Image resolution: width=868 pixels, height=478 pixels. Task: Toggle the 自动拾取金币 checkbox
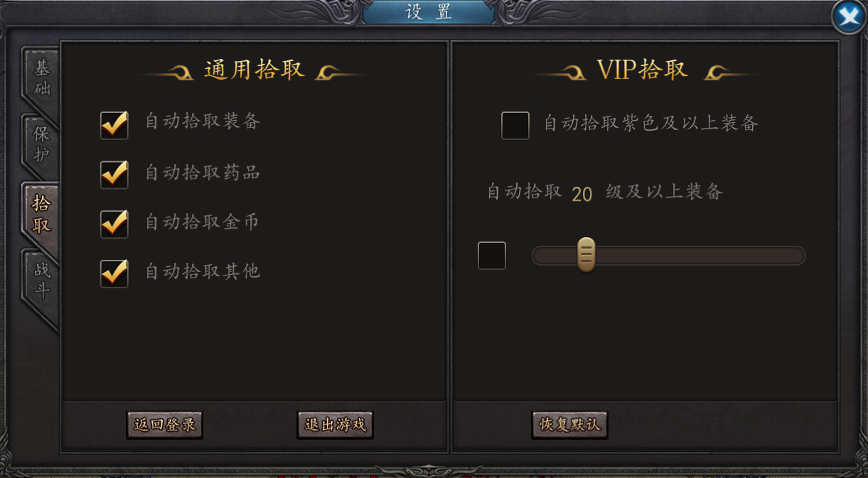coord(114,224)
